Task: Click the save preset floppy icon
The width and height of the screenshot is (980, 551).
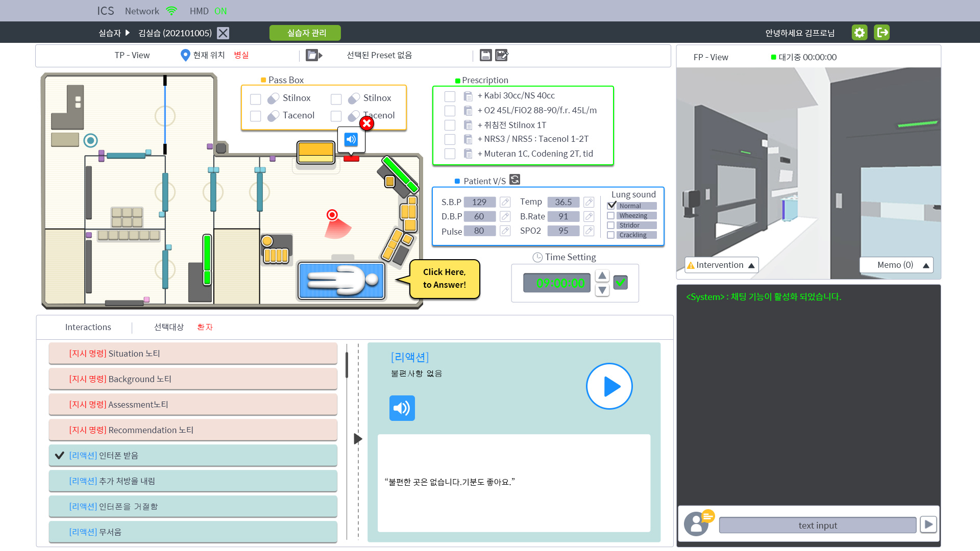Action: (485, 55)
